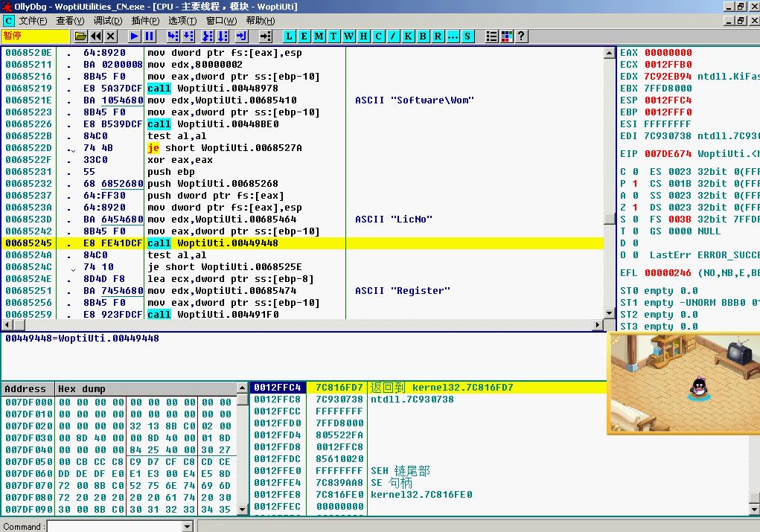760x532 pixels.
Task: Select the SEH 链尾部 stack comment
Action: 400,471
